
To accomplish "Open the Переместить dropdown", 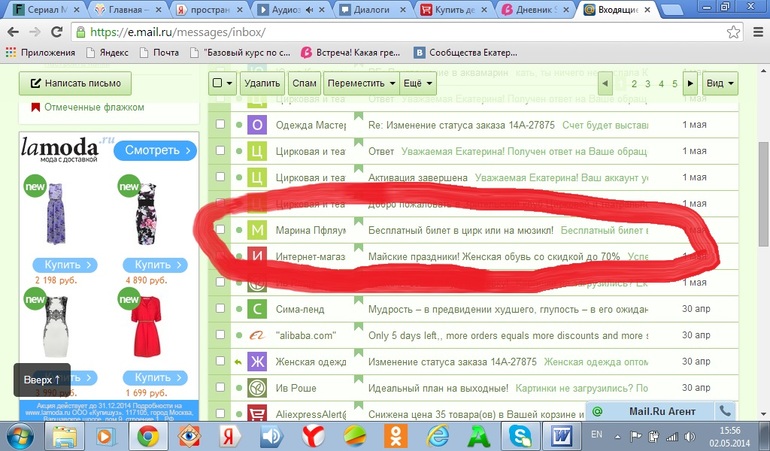I will [x=361, y=84].
